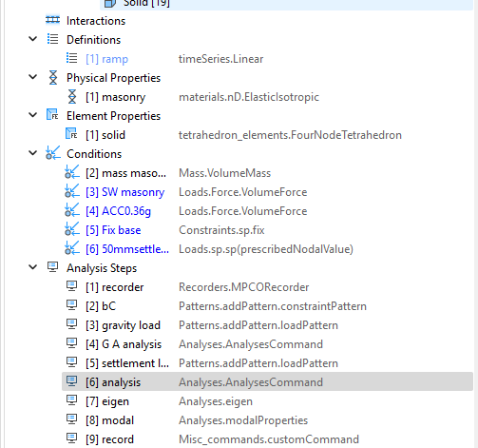Select the [1] masonry material
The height and width of the screenshot is (448, 478).
coord(115,97)
